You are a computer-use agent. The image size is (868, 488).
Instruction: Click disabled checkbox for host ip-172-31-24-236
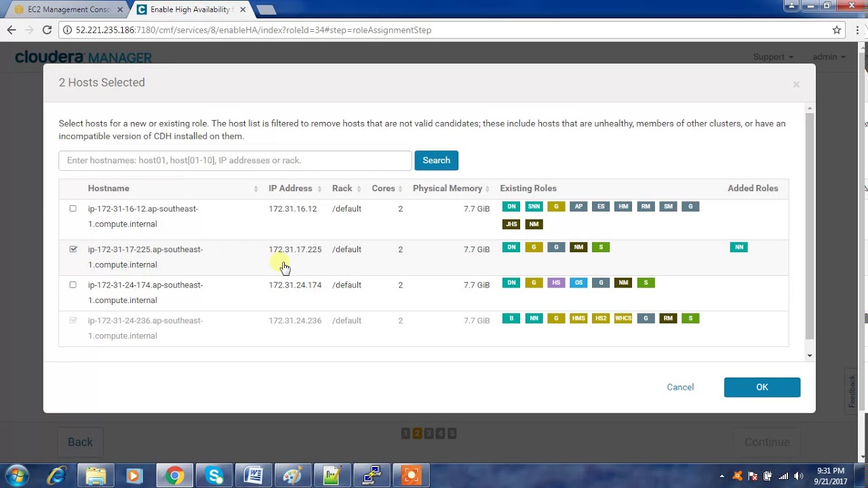73,321
